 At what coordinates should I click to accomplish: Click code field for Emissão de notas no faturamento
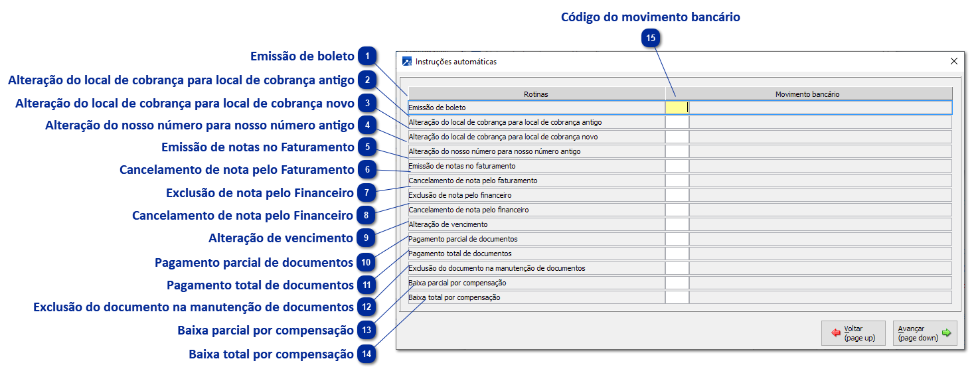pos(677,166)
